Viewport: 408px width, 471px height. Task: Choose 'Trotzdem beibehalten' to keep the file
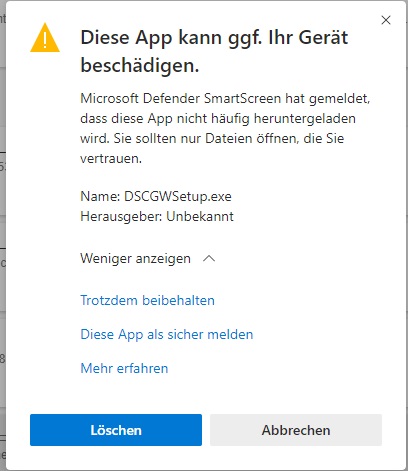(x=147, y=300)
